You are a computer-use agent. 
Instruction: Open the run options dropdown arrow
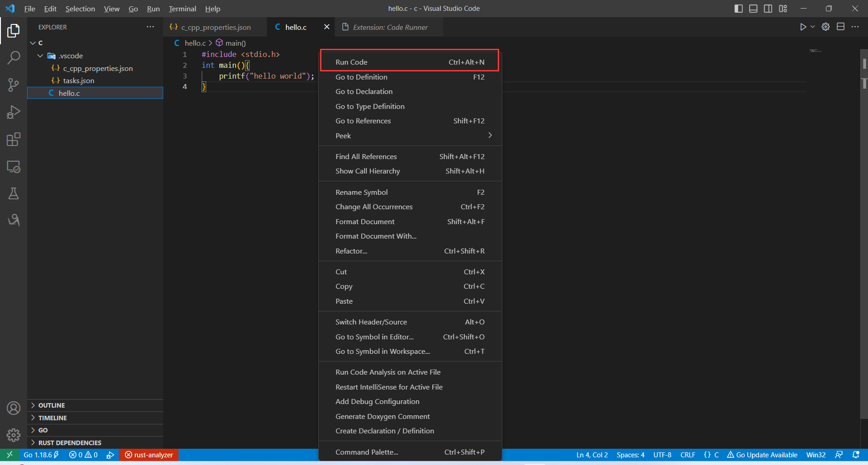pyautogui.click(x=812, y=27)
